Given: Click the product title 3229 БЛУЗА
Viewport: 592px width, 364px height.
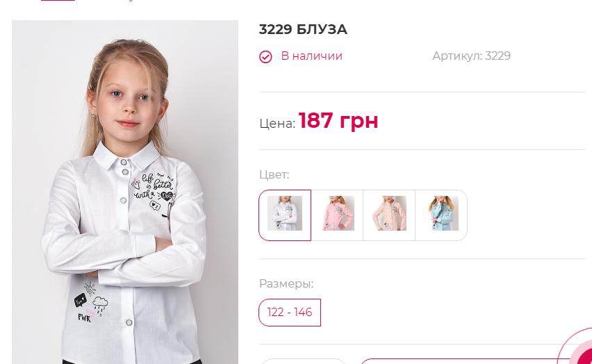Looking at the screenshot, I should (x=303, y=29).
